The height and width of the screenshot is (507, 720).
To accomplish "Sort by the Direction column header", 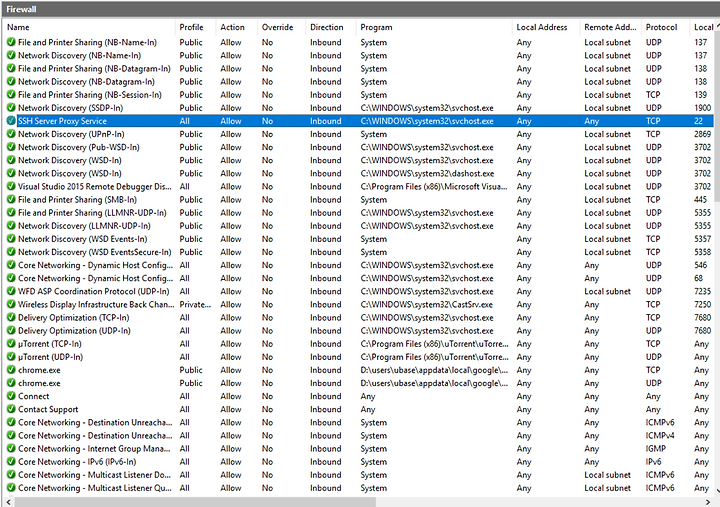I will (331, 27).
